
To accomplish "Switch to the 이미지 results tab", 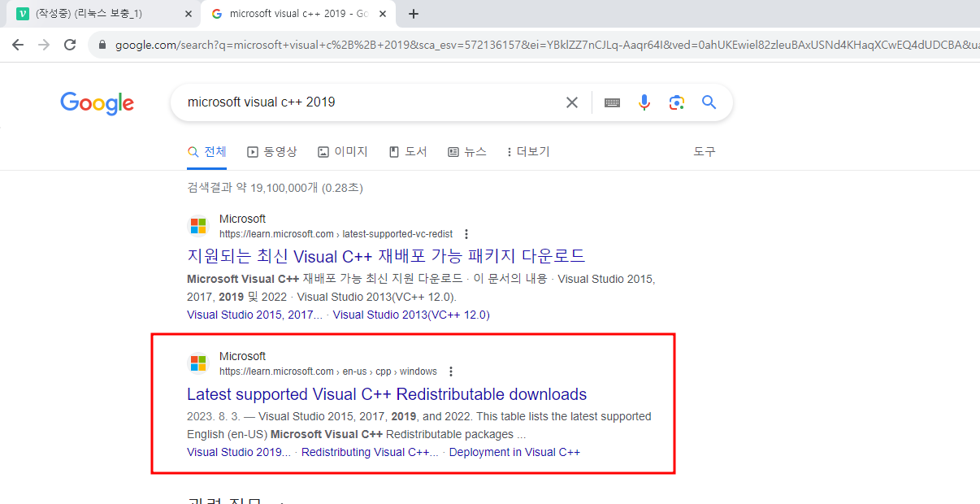I will pyautogui.click(x=343, y=152).
